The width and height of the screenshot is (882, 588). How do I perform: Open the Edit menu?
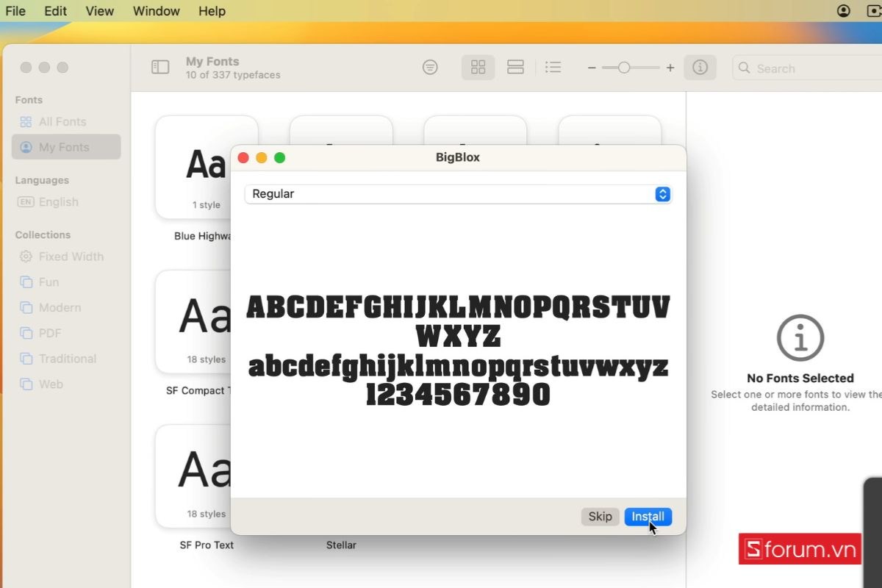tap(55, 11)
